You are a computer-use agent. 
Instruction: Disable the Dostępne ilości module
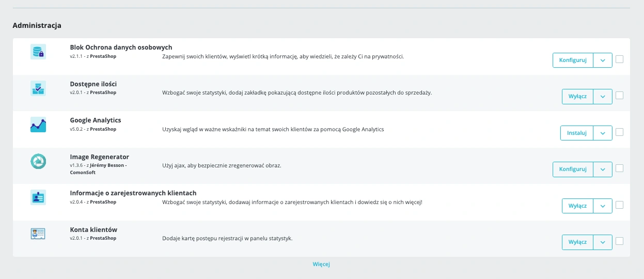click(577, 97)
